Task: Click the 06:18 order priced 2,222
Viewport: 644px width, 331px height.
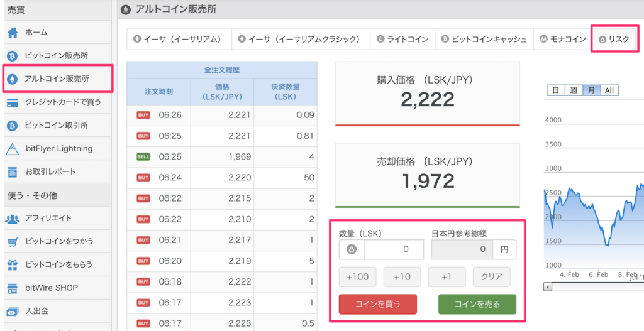Action: pos(222,282)
